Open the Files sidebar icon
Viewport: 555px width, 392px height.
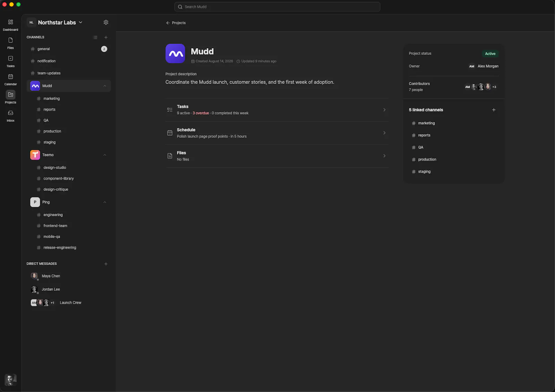(x=10, y=40)
